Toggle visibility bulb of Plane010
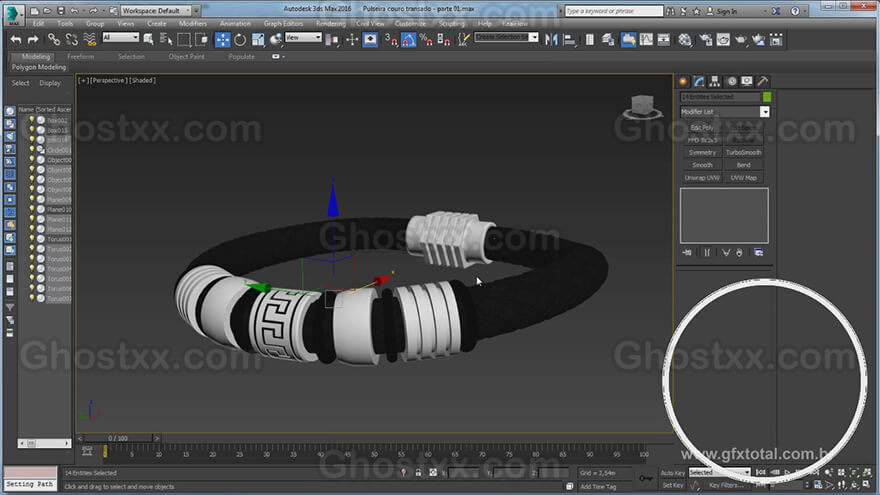 (32, 209)
